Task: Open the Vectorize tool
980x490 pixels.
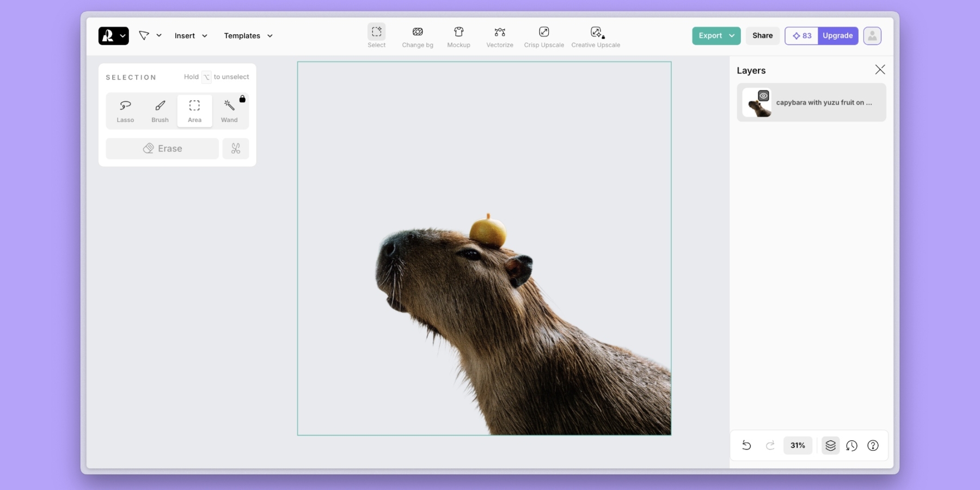Action: click(x=499, y=36)
